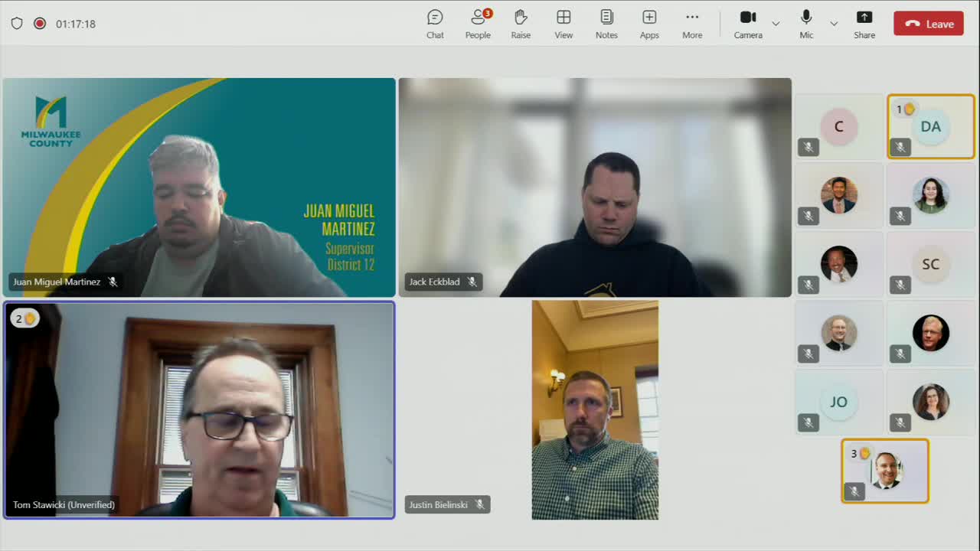The image size is (980, 551).
Task: Select participant tile with raised hand 3
Action: [885, 471]
